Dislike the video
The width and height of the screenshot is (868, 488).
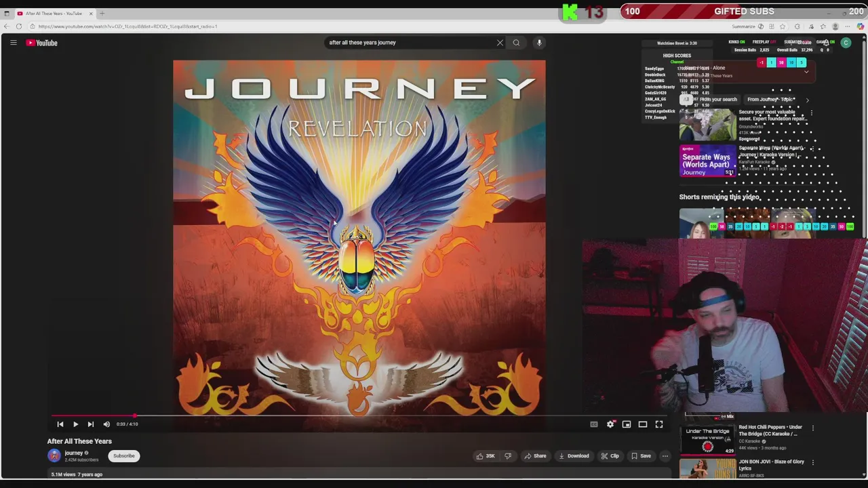click(508, 456)
